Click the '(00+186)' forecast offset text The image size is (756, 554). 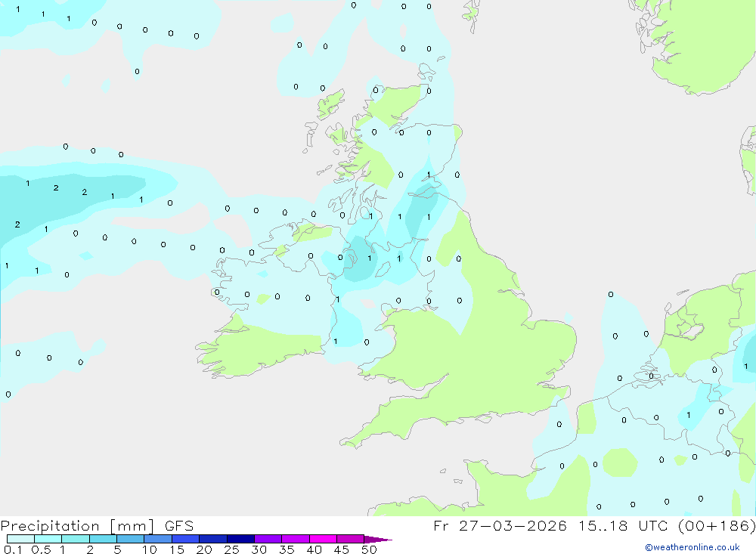717,525
